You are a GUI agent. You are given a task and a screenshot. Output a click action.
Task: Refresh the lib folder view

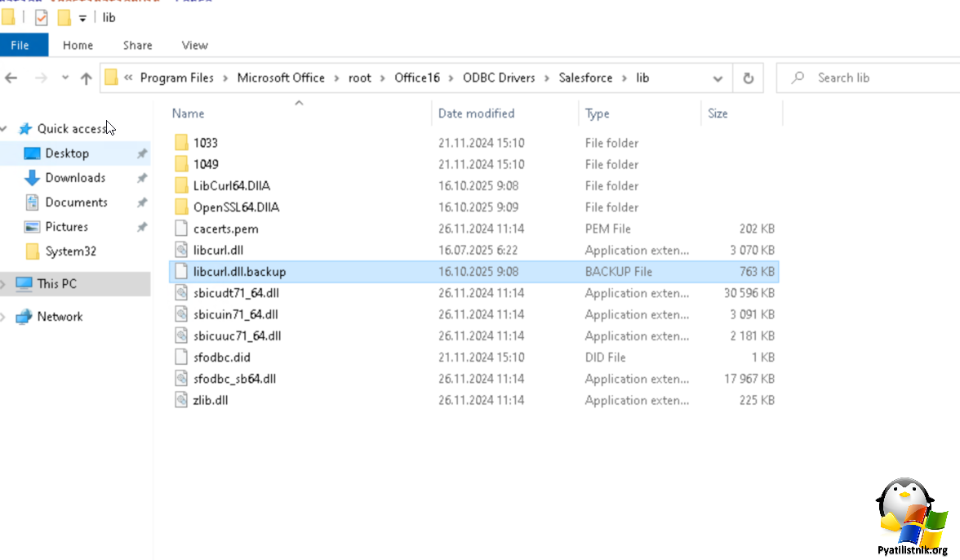coord(748,78)
